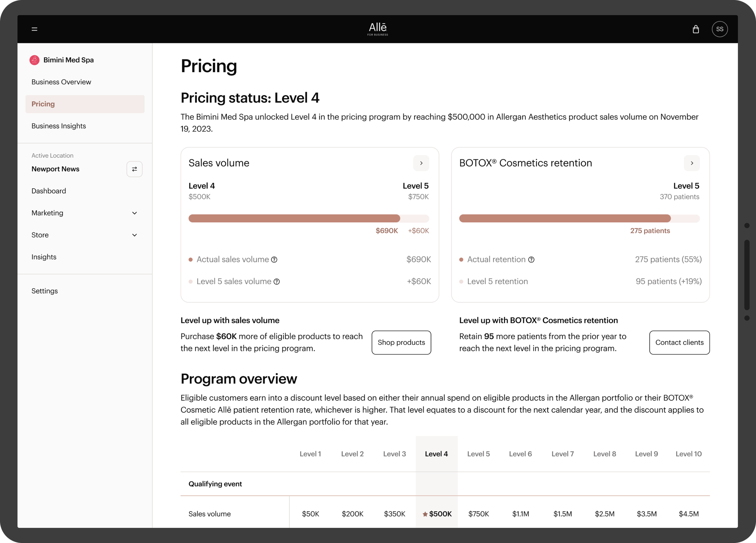Expand the Store menu chevron
756x543 pixels.
(x=134, y=235)
